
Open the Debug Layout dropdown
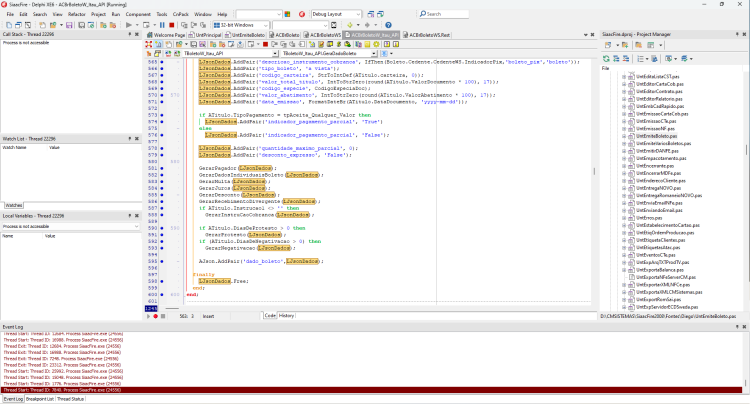(358, 14)
